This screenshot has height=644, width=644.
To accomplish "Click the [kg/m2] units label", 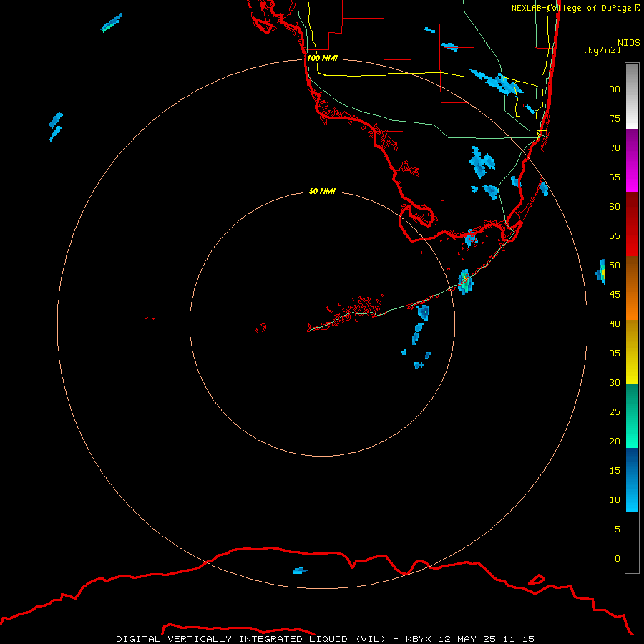I will click(x=602, y=50).
